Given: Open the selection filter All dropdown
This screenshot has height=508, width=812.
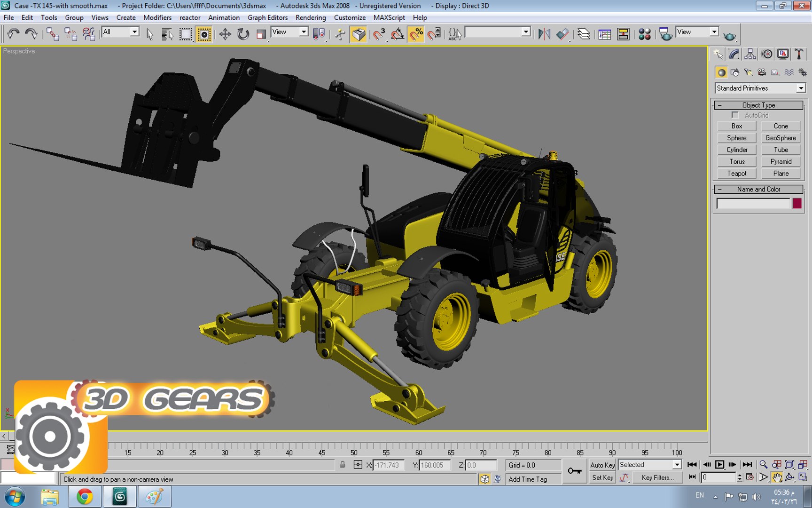Looking at the screenshot, I should pos(134,32).
